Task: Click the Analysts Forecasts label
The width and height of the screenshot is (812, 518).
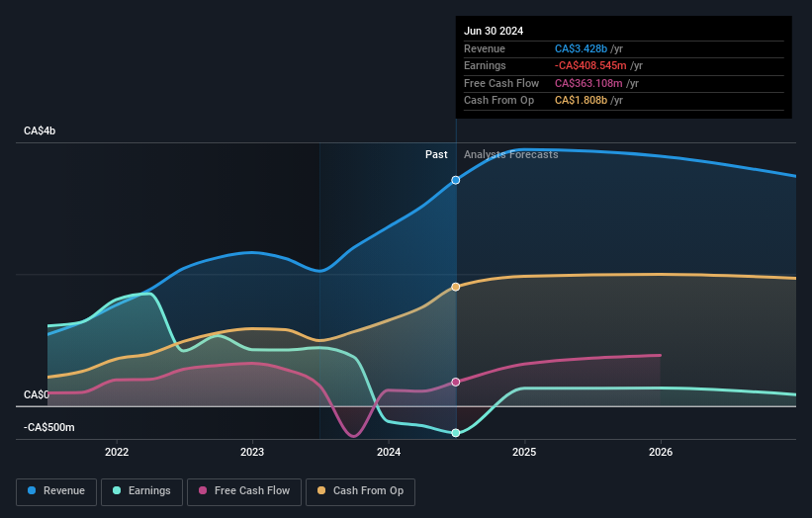Action: [511, 154]
